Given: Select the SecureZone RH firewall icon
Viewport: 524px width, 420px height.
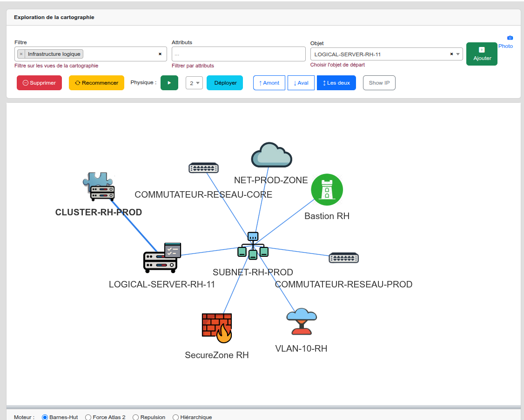Looking at the screenshot, I should pyautogui.click(x=216, y=328).
